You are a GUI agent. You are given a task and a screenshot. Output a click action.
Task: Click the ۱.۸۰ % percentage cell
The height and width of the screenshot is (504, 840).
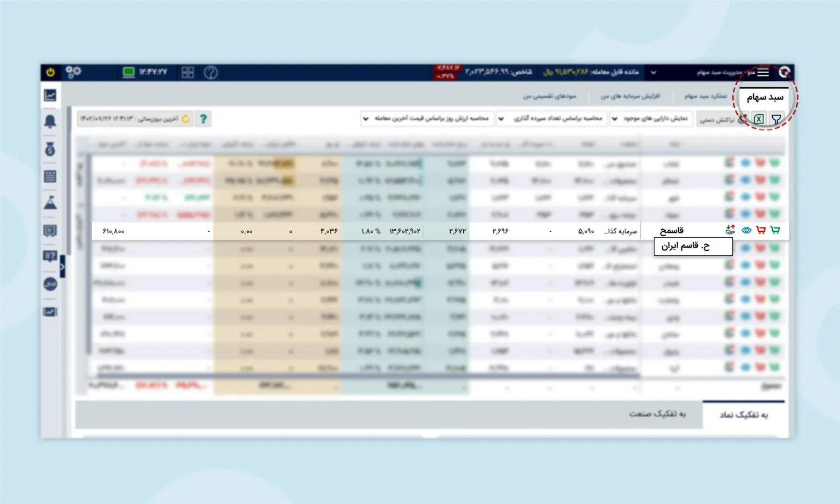371,231
